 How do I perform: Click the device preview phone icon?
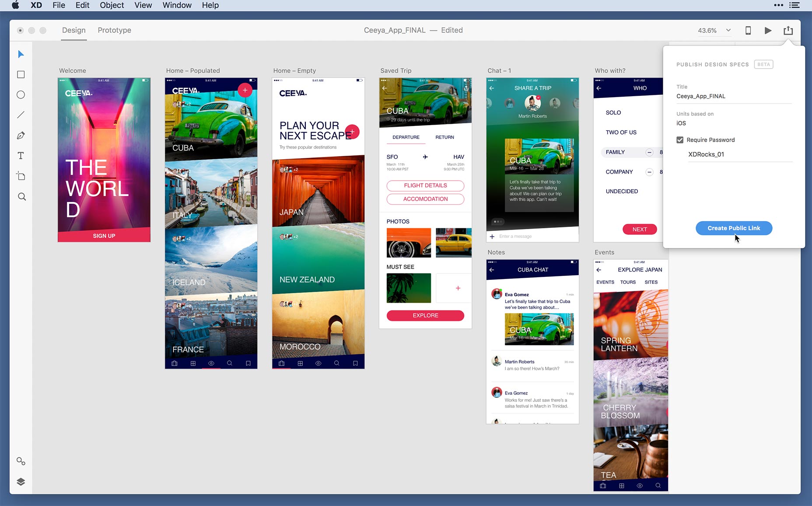[748, 31]
